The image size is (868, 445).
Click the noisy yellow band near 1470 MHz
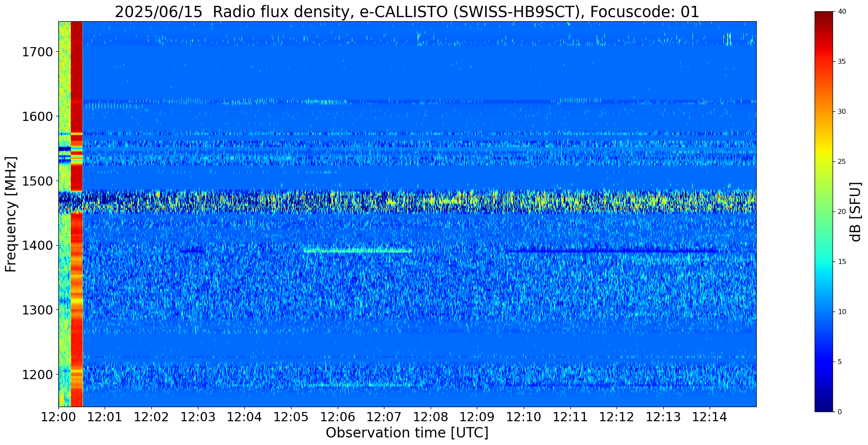(407, 201)
